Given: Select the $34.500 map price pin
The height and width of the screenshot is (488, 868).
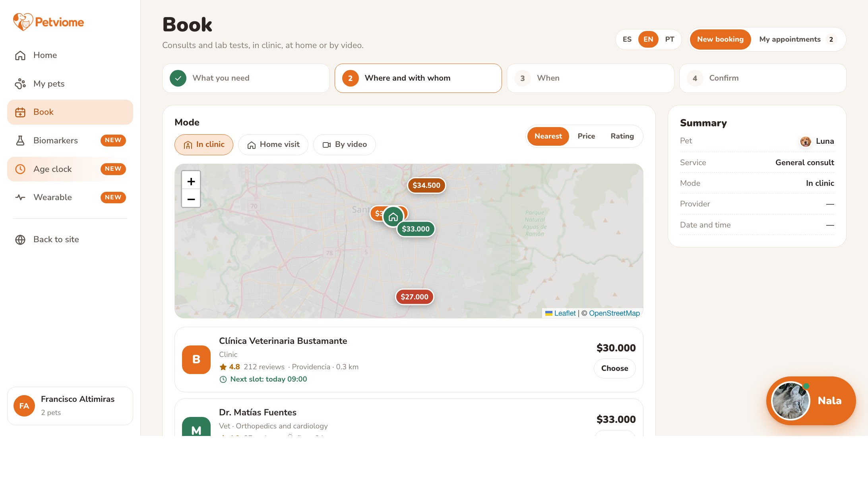Looking at the screenshot, I should [x=426, y=185].
